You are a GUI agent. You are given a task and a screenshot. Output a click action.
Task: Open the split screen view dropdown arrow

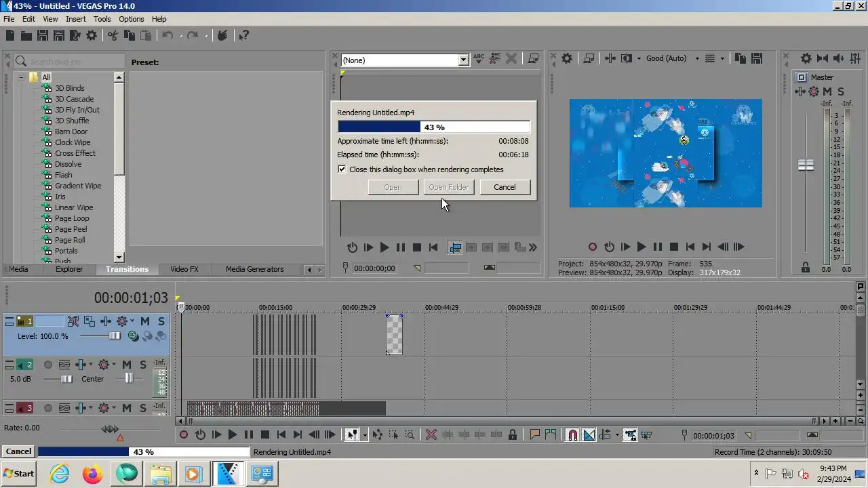tap(639, 59)
